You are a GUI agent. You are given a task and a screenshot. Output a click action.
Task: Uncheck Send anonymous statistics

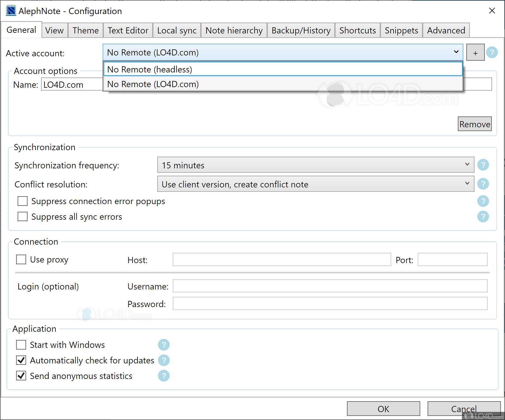point(21,376)
